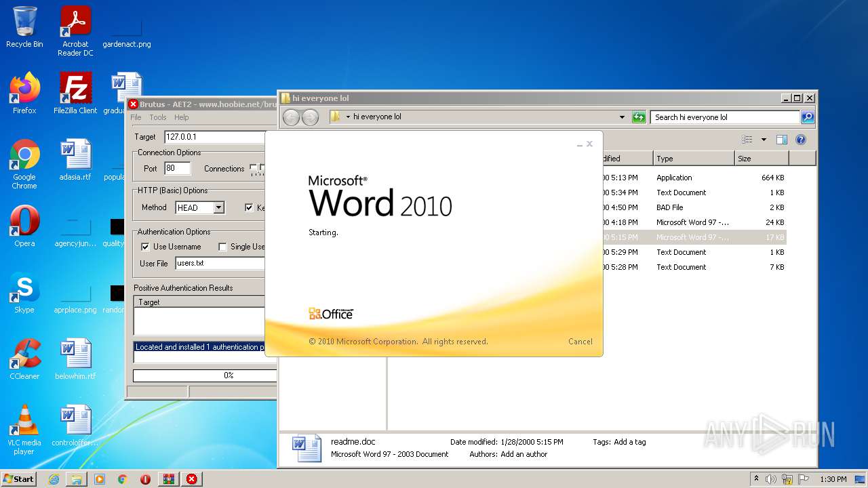Refresh the hi everyone lol folder
The image size is (868, 488).
click(x=639, y=117)
